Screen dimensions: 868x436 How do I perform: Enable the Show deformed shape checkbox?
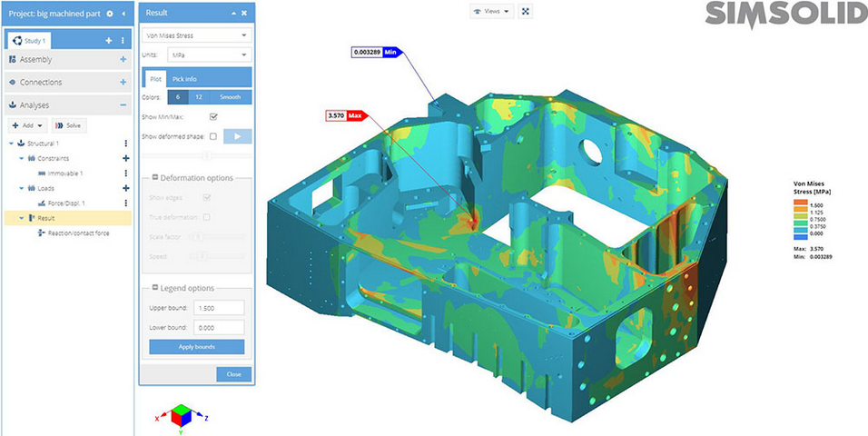point(213,136)
